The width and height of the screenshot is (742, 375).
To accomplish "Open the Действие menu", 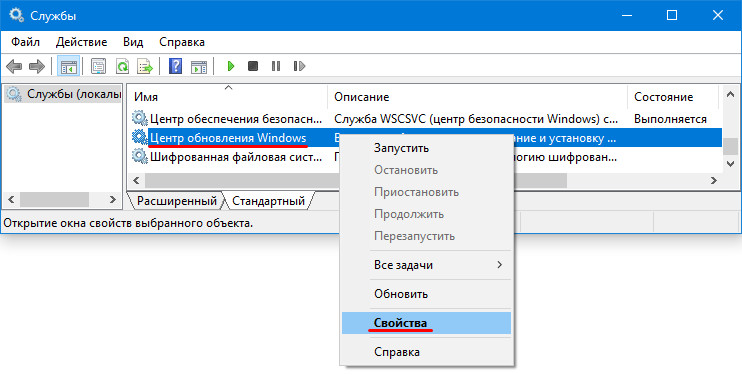I will [x=81, y=42].
